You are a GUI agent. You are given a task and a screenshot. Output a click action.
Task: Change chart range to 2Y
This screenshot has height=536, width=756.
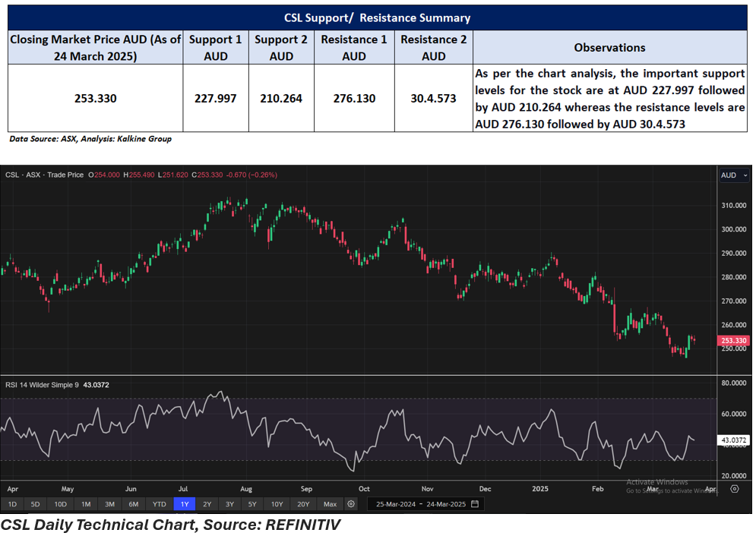pyautogui.click(x=207, y=504)
